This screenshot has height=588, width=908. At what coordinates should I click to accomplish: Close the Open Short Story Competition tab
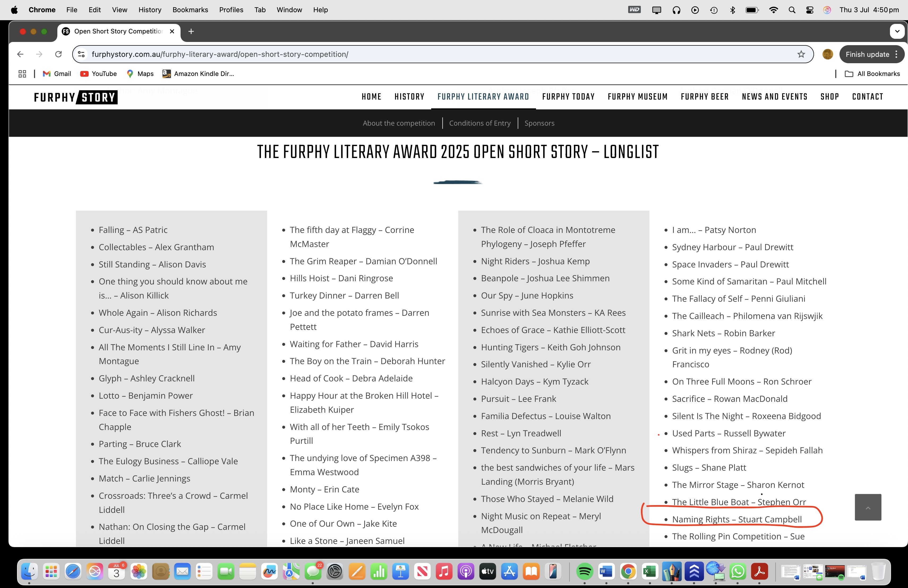point(172,31)
